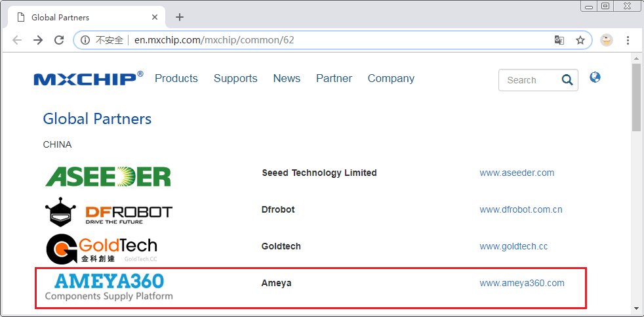Viewport: 644px width, 317px height.
Task: Click into the Search input field
Action: pyautogui.click(x=528, y=80)
